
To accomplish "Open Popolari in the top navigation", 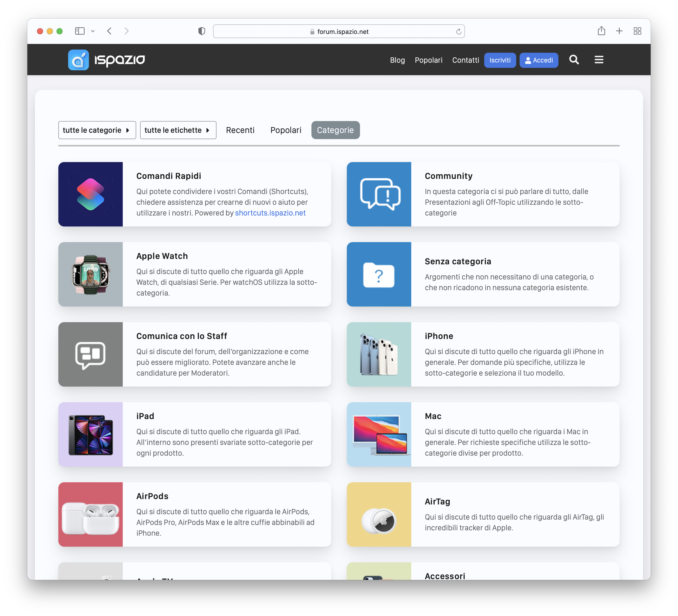I will pos(429,60).
